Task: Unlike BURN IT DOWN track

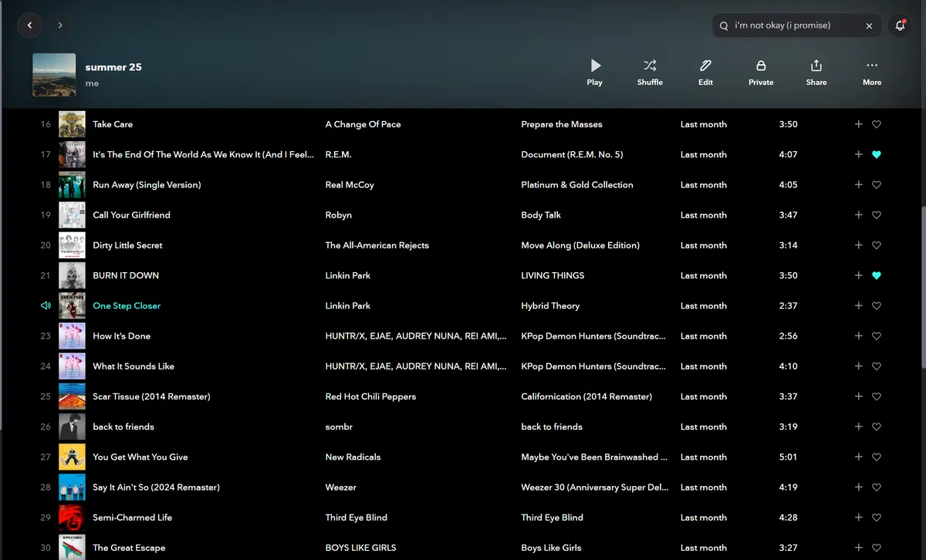Action: [x=877, y=275]
